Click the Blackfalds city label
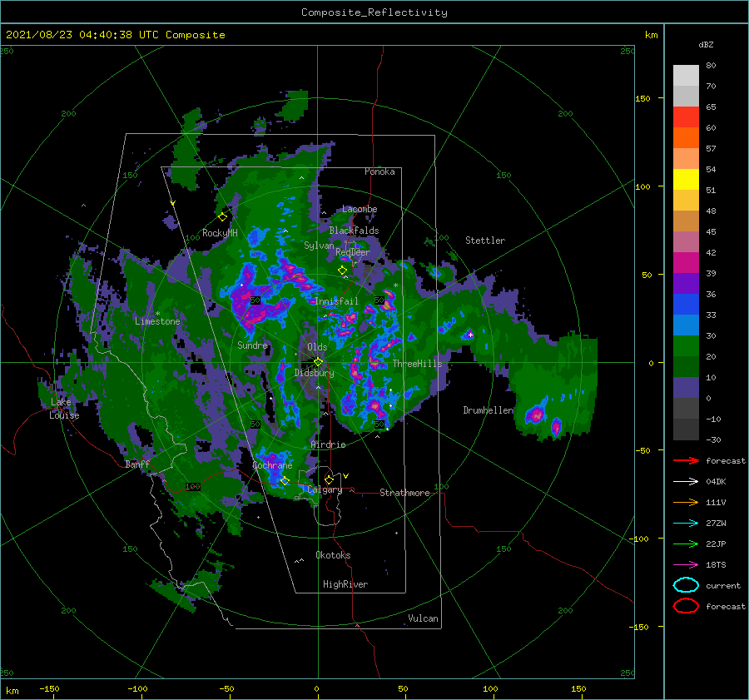This screenshot has width=749, height=700. point(354,231)
